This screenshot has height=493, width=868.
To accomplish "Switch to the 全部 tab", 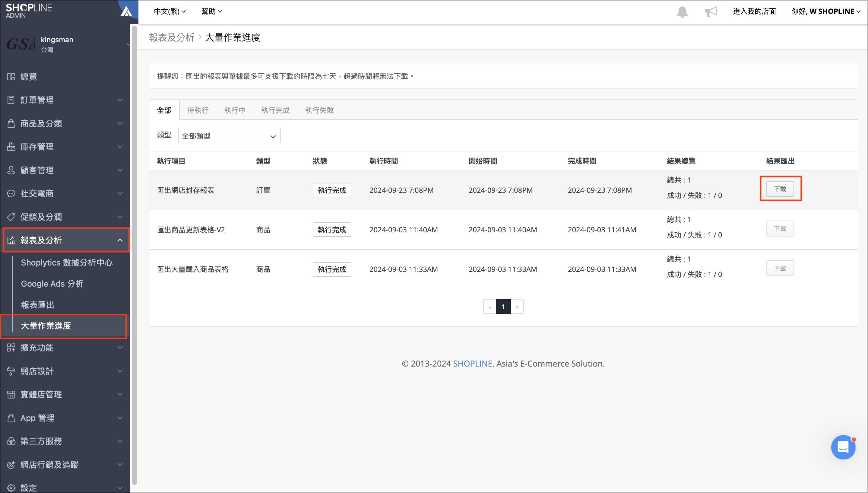I will coord(164,110).
